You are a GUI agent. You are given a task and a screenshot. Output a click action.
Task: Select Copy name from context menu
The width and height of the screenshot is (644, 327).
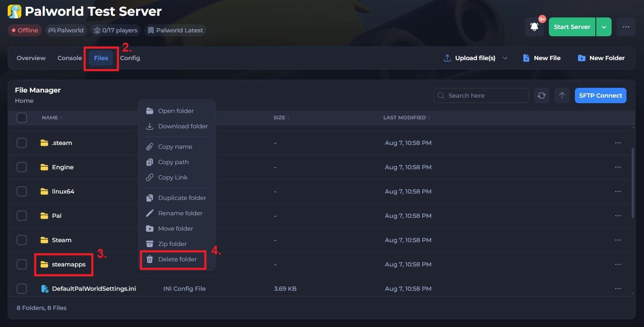[177, 147]
